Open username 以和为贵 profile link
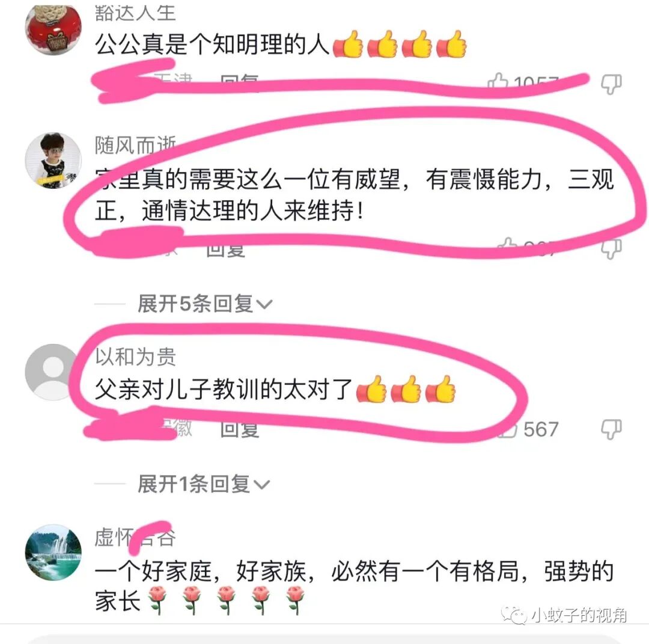The image size is (649, 644). [135, 357]
